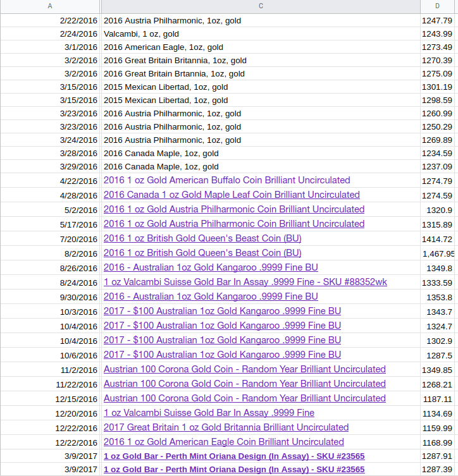Open Austrian 100 Corona link dated 11/2/2016

244,370
